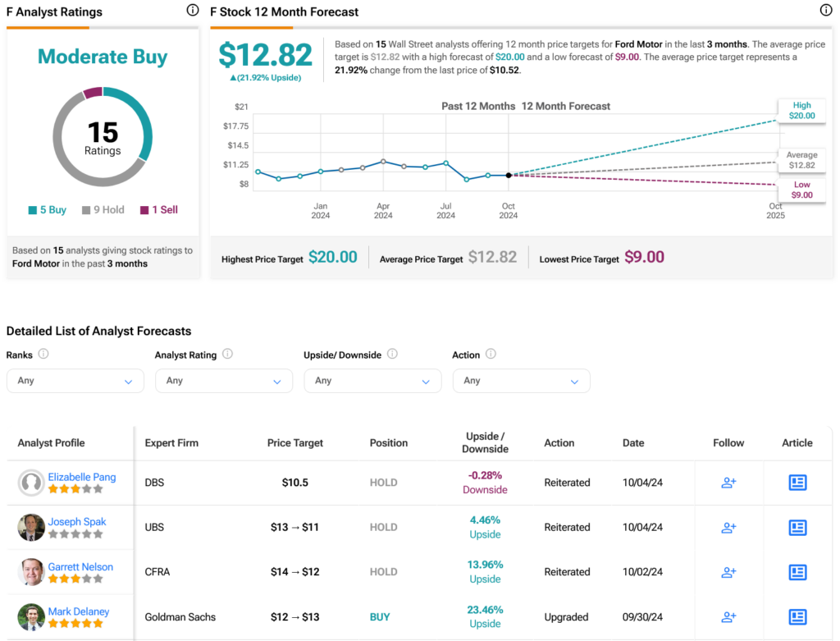This screenshot has height=641, width=840.
Task: Click the info icon beside 12 Month Forecast
Action: click(x=826, y=11)
